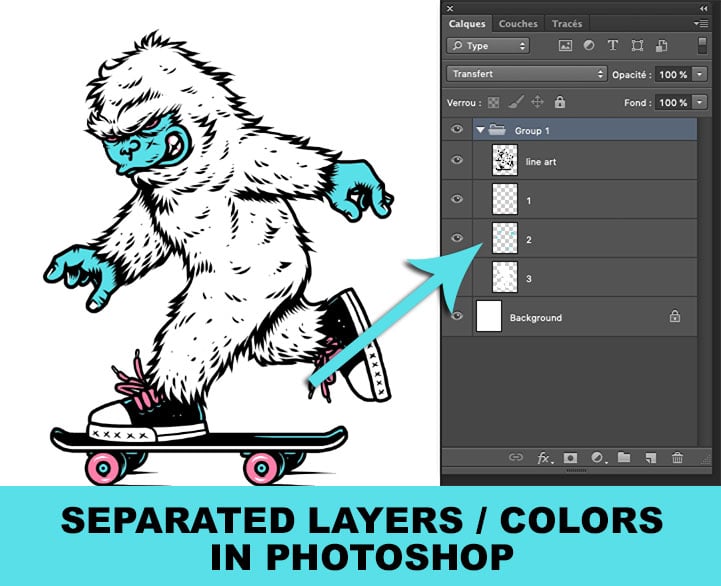Select the 'Group 1' layer name
The image size is (721, 586).
pyautogui.click(x=532, y=131)
